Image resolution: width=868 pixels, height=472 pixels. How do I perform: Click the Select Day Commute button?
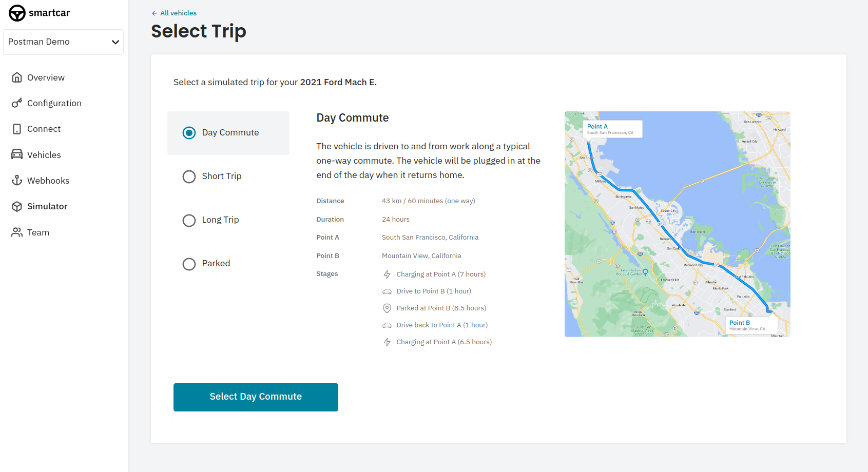(x=256, y=397)
